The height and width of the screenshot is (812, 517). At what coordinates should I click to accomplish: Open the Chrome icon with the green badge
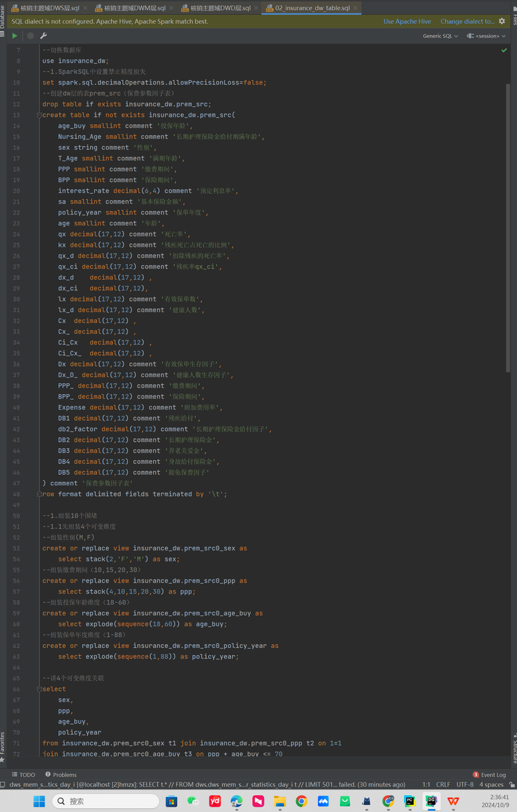[388, 801]
